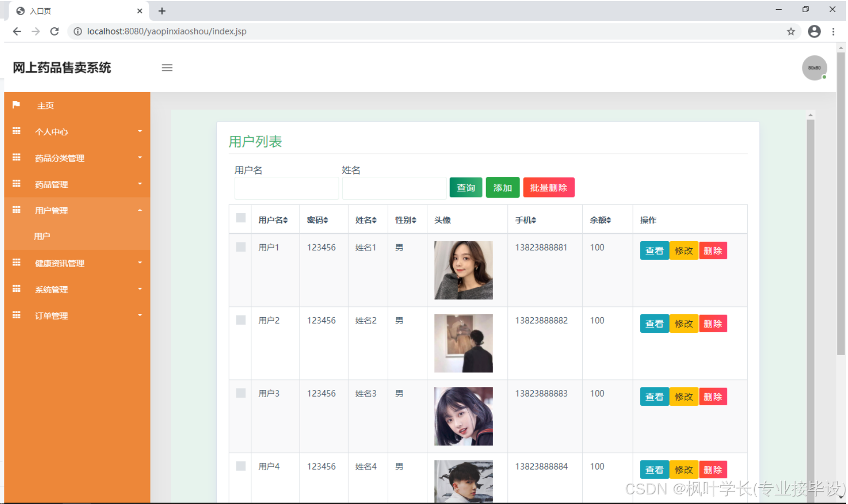Sort table by 用户名 column
Screen dimensions: 848x504
273,220
